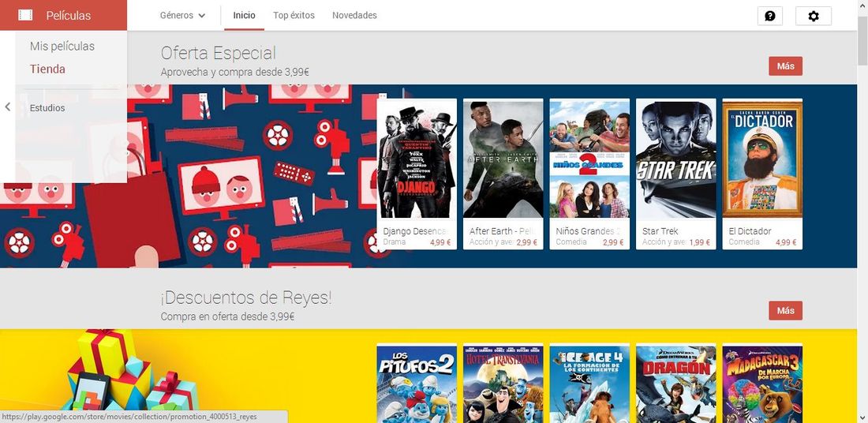Viewport: 868px width, 423px height.
Task: Open the Niños Grandes 2 movie poster
Action: click(589, 159)
